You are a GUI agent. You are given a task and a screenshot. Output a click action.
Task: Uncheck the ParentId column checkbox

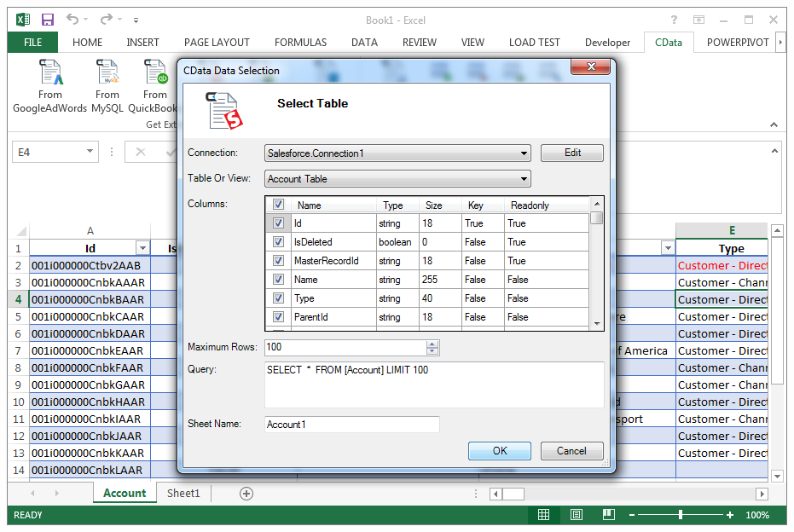278,317
